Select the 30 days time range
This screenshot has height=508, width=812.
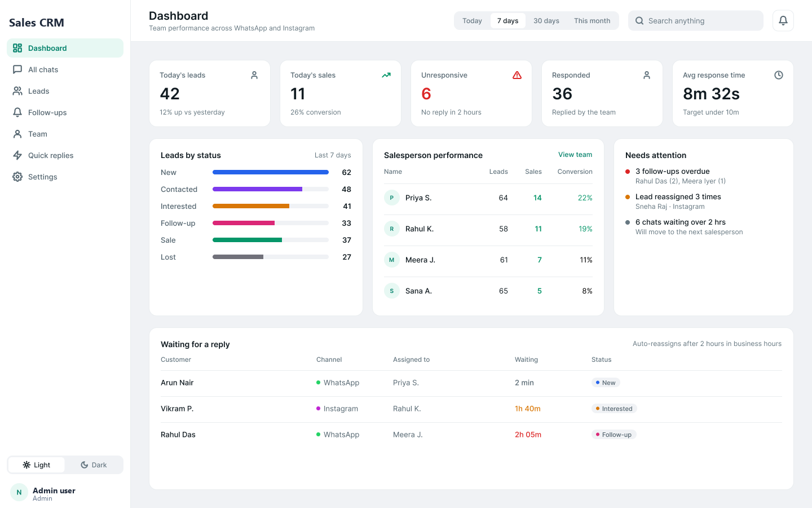point(546,21)
